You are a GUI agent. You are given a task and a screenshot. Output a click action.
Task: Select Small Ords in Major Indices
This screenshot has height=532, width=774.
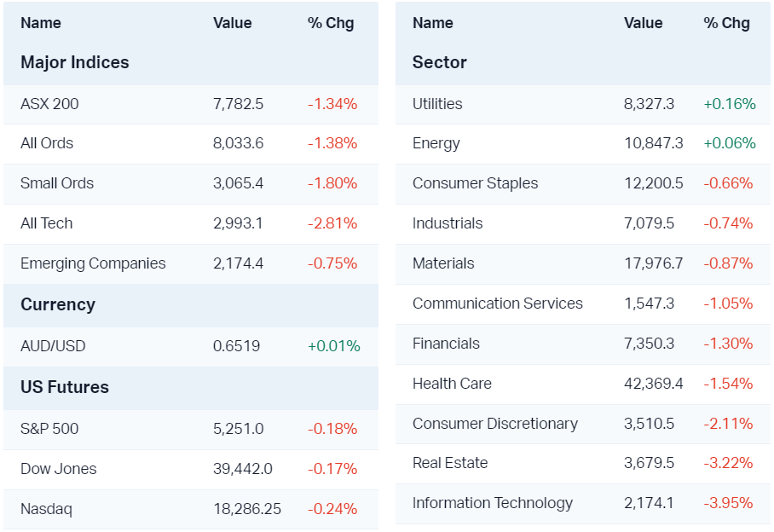[x=57, y=183]
